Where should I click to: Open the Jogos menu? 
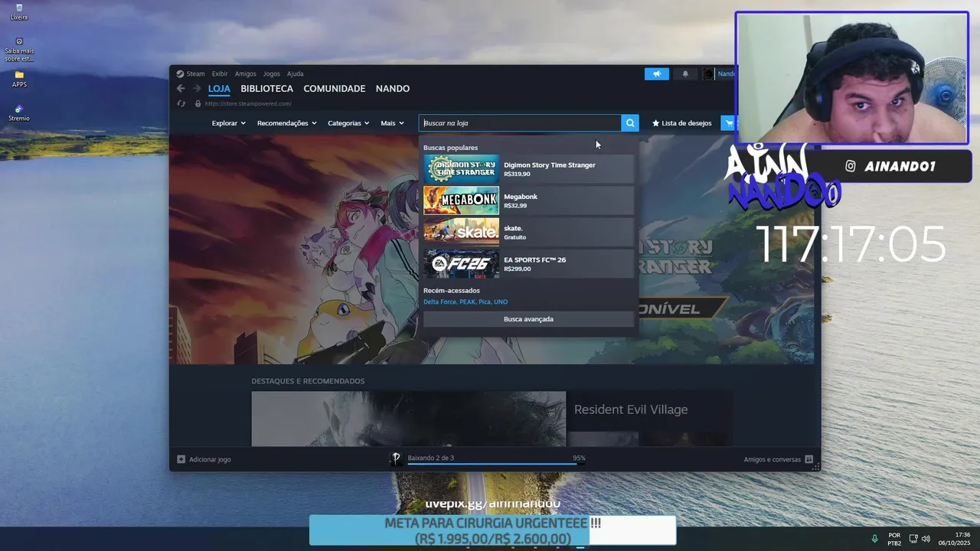[272, 74]
